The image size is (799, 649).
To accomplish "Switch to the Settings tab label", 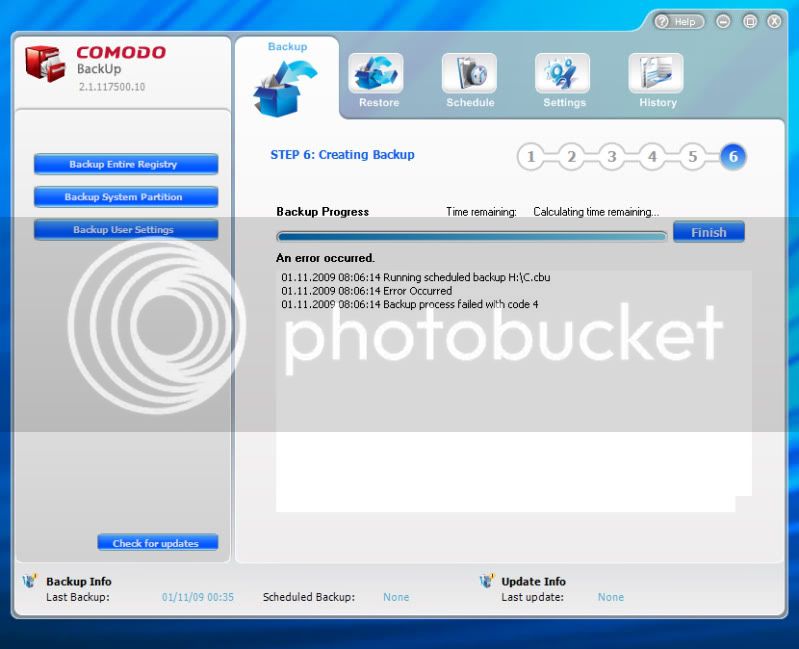I will click(565, 102).
